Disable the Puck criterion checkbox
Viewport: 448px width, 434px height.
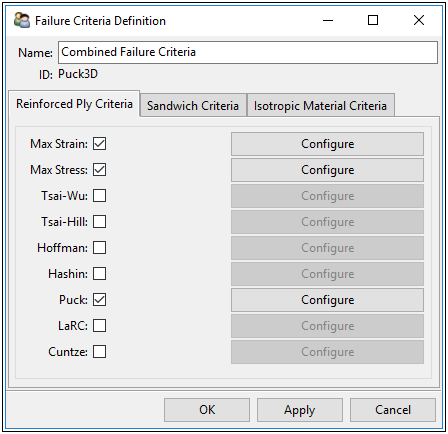99,300
